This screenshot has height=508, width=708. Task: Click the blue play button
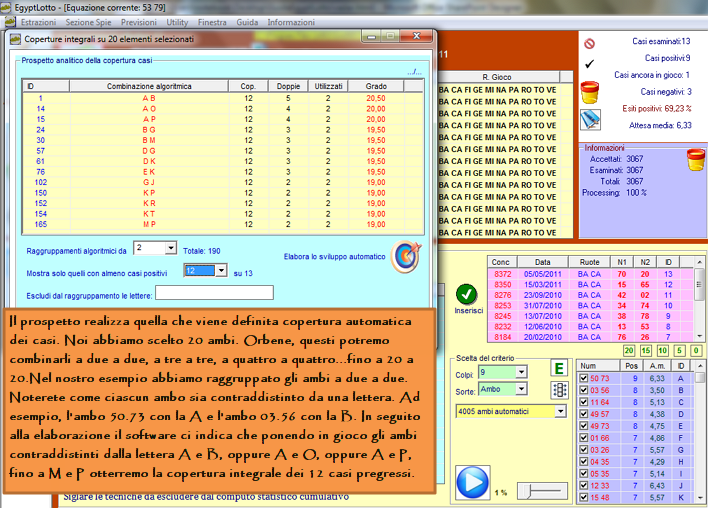[472, 482]
